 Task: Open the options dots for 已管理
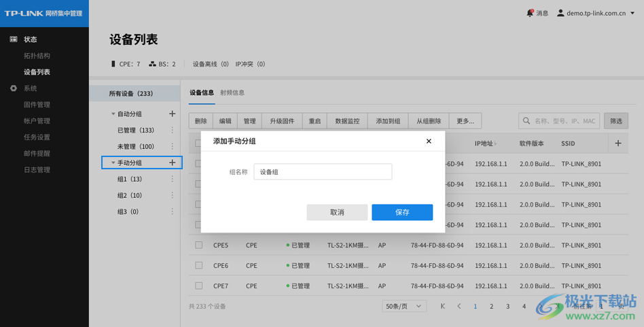[172, 131]
